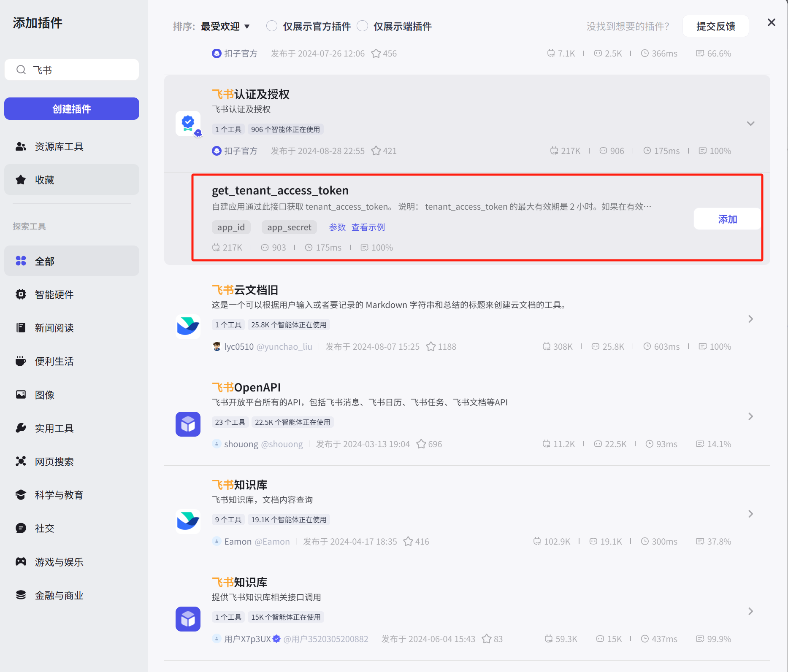The width and height of the screenshot is (788, 672).
Task: Click the 科学与教育 graduation cap icon
Action: point(21,494)
